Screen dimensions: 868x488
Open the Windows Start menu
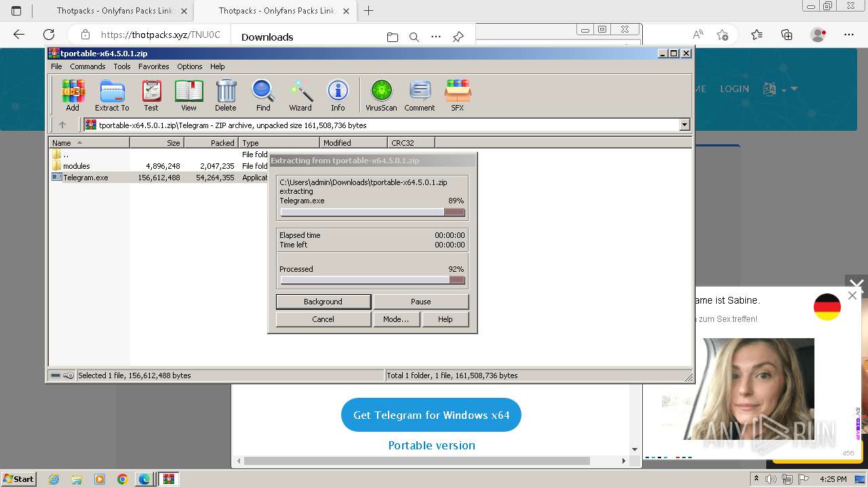click(19, 479)
